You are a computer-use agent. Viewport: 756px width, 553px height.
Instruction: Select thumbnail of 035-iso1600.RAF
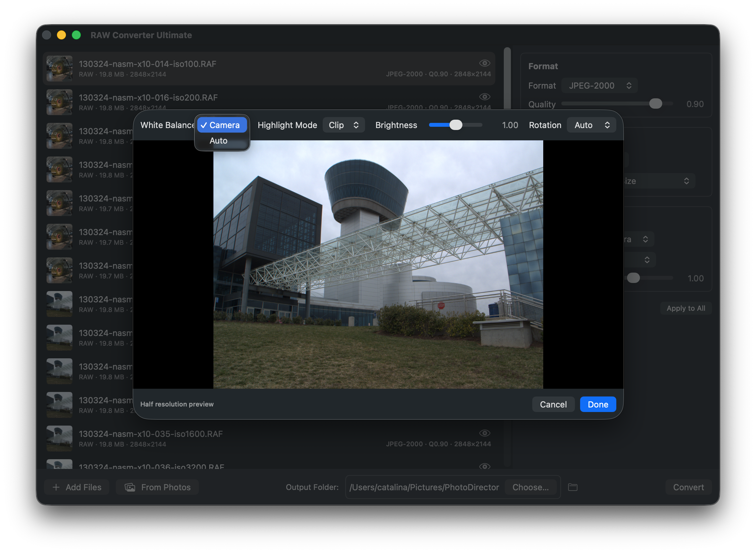coord(59,438)
